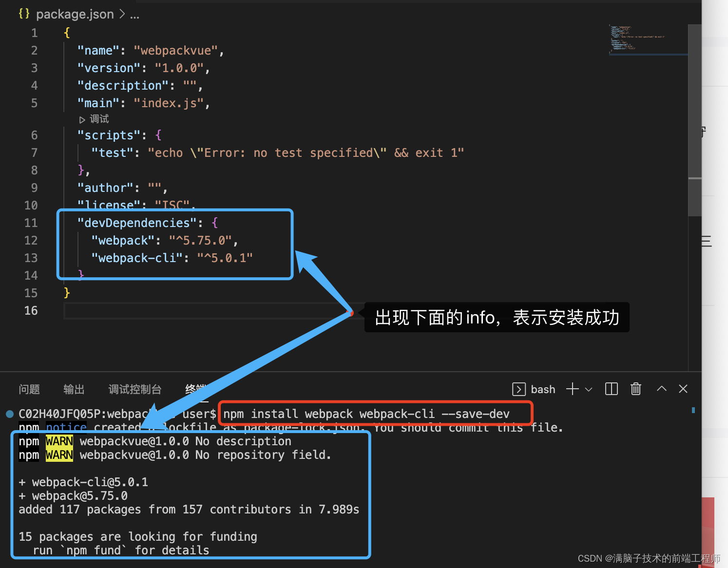Close the terminal panel
Screen dimensions: 728x568
pos(683,389)
